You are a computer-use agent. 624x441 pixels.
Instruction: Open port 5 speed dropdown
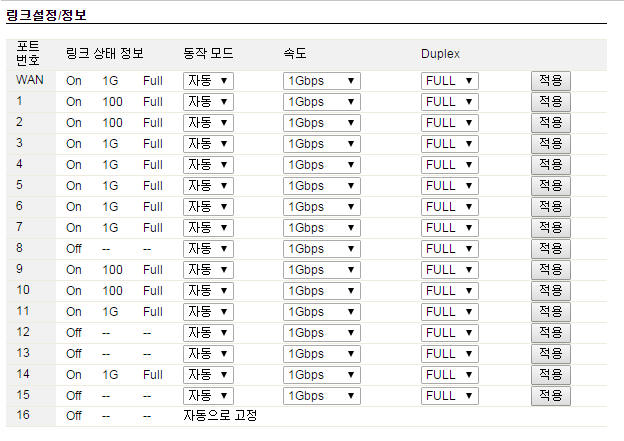click(x=322, y=186)
